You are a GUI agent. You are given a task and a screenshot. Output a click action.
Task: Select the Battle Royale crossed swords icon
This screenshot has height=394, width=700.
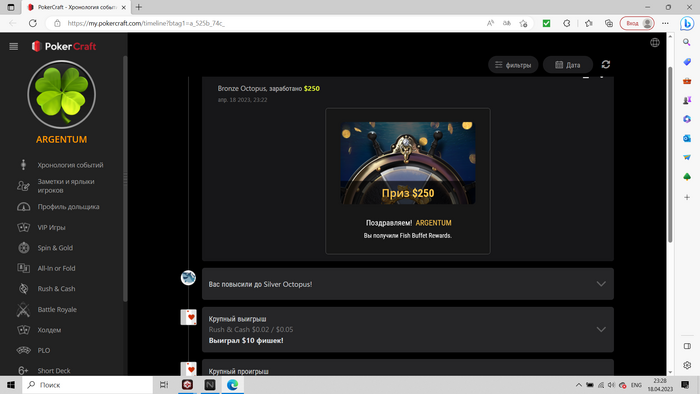pos(23,309)
